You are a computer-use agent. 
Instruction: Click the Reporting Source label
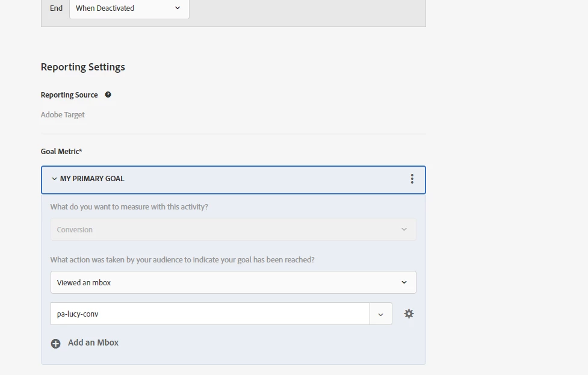tap(69, 95)
